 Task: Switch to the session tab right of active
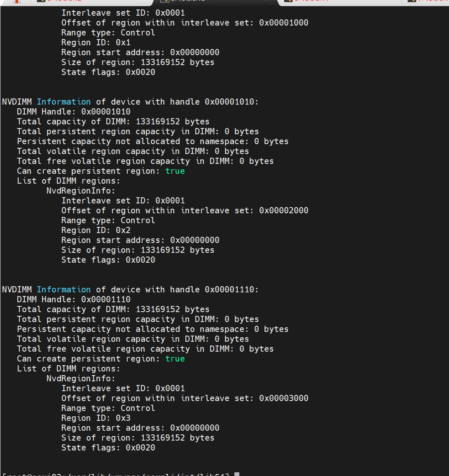pyautogui.click(x=340, y=2)
